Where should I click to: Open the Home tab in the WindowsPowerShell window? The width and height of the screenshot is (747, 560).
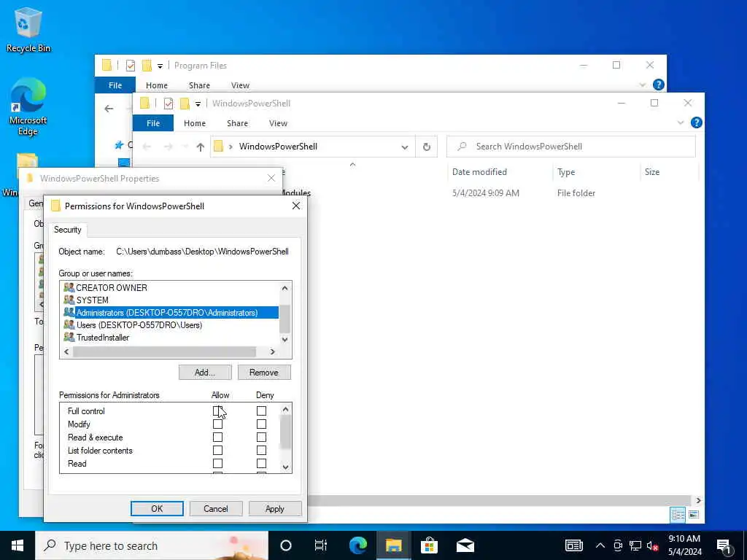194,122
